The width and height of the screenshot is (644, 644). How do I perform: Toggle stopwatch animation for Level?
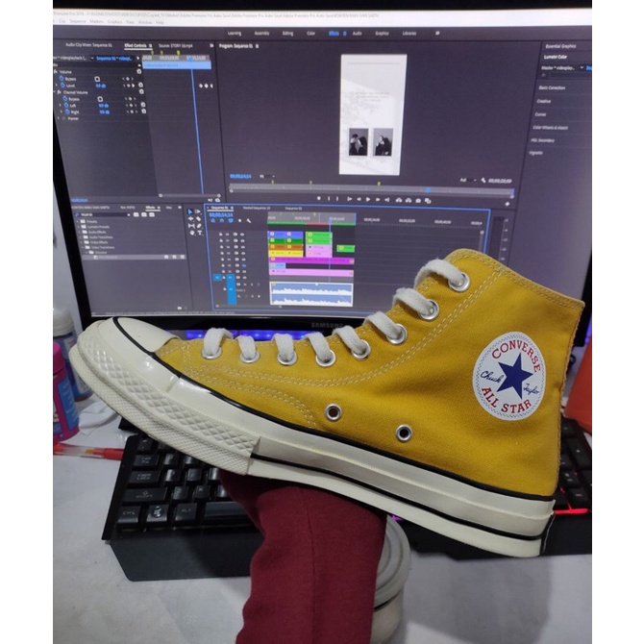point(62,85)
